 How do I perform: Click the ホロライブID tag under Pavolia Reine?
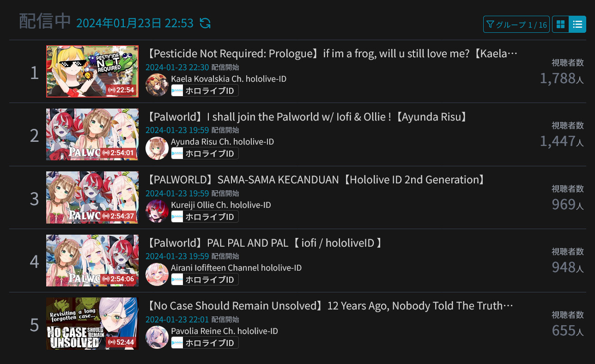coord(205,343)
